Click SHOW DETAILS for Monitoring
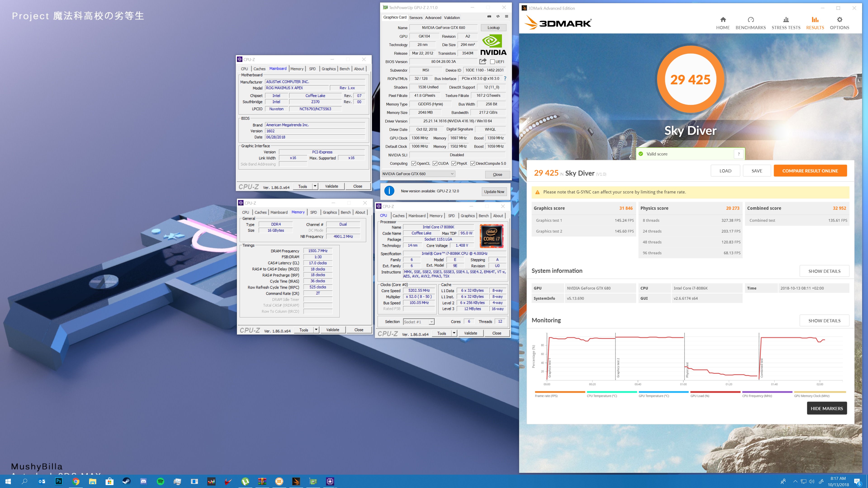Viewport: 868px width, 488px height. click(824, 321)
